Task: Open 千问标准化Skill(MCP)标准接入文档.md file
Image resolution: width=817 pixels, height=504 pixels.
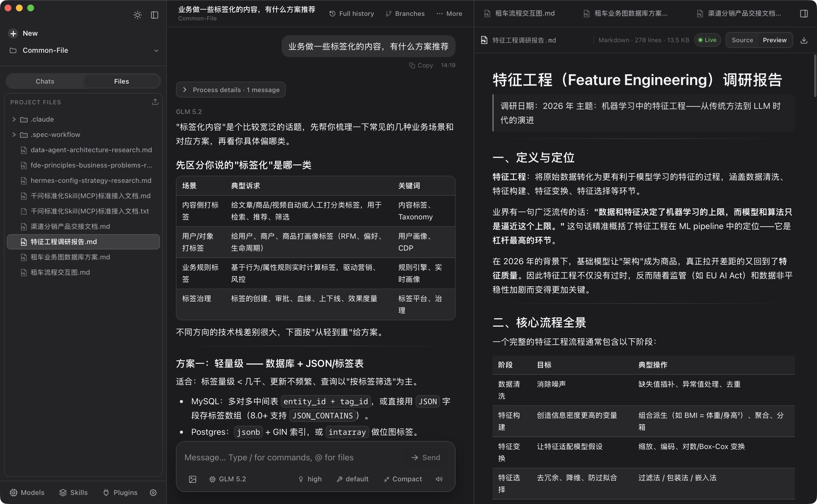Action: point(83,196)
